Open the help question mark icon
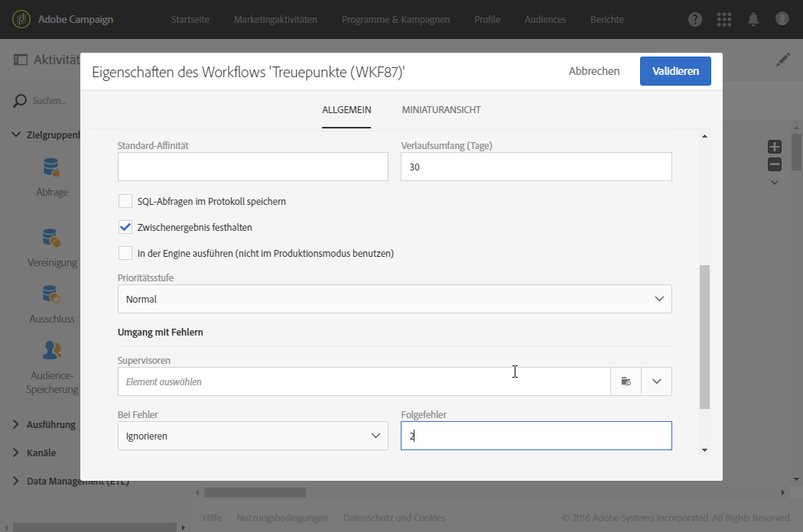 (695, 20)
